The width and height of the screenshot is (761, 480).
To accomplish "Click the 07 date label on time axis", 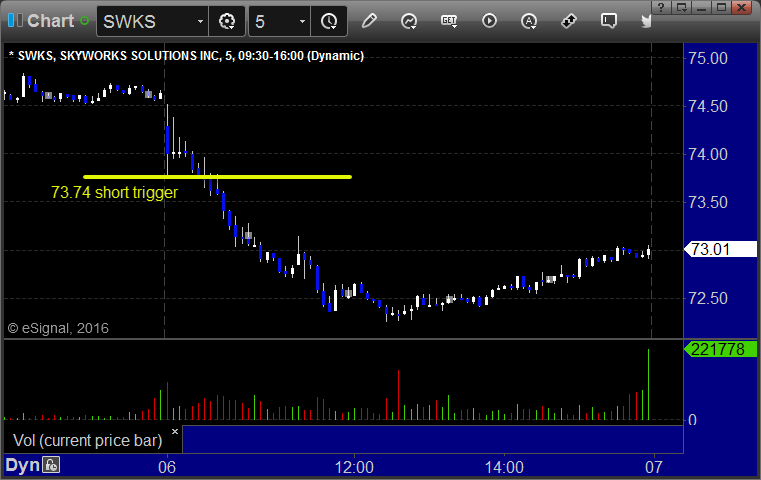I will tap(654, 467).
